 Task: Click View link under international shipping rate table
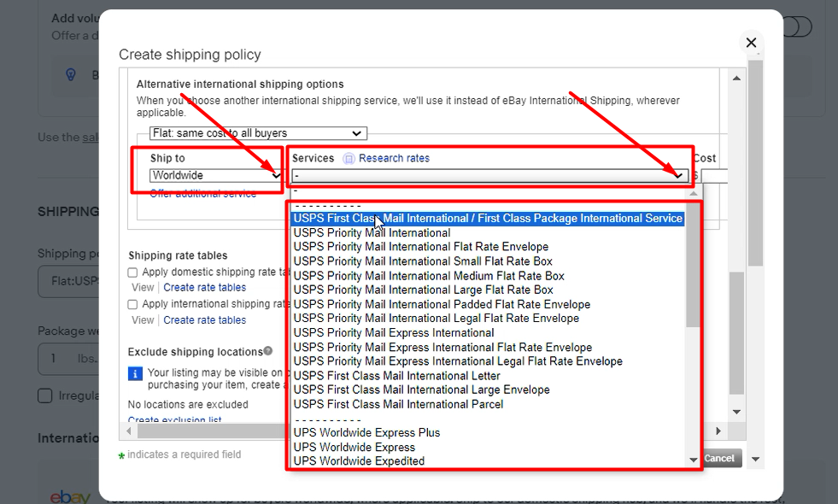tap(143, 320)
